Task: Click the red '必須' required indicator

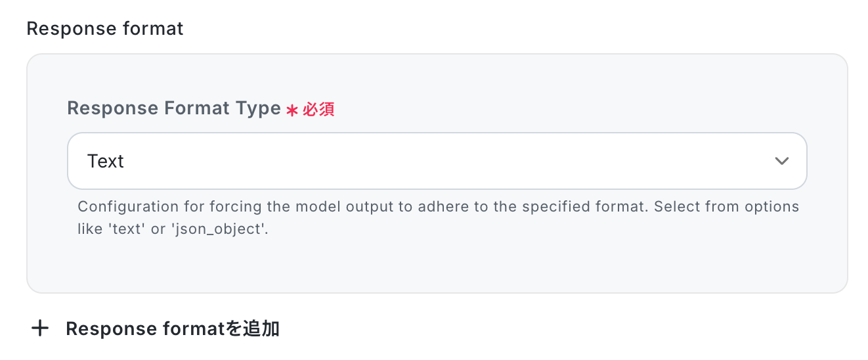Action: pos(318,110)
